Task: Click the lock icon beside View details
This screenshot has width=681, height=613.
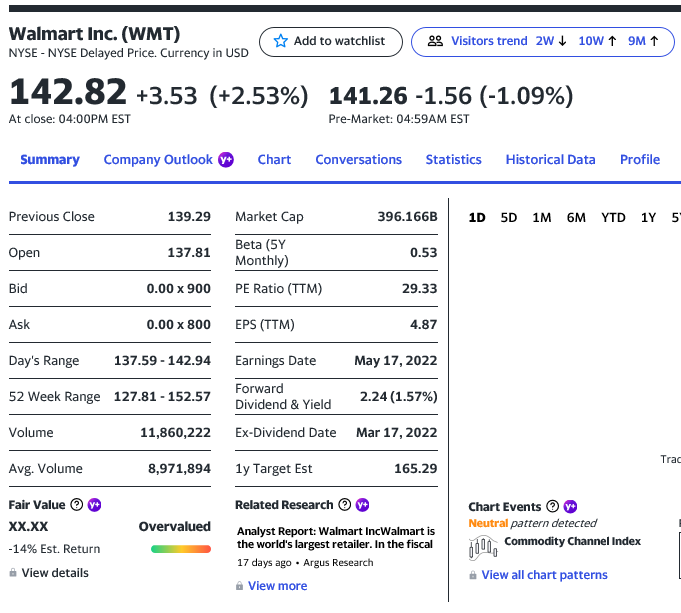Action: click(x=13, y=573)
